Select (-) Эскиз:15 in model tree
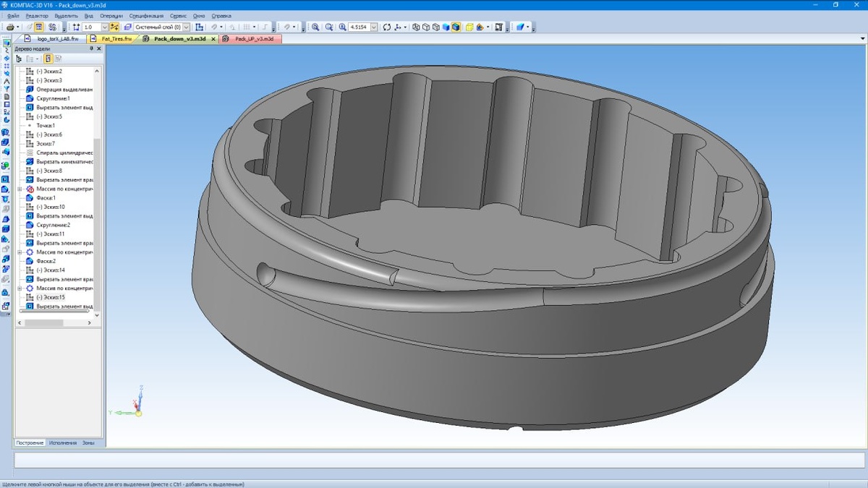This screenshot has width=868, height=488. (51, 297)
